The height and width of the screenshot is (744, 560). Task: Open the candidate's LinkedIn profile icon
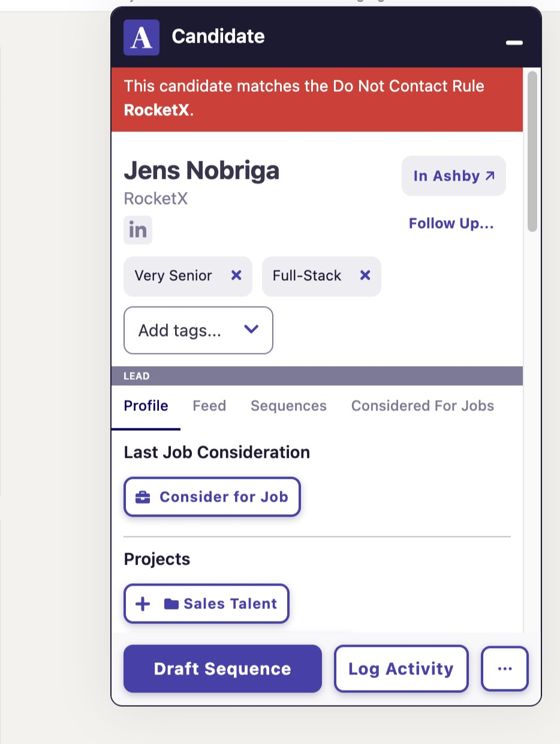138,230
